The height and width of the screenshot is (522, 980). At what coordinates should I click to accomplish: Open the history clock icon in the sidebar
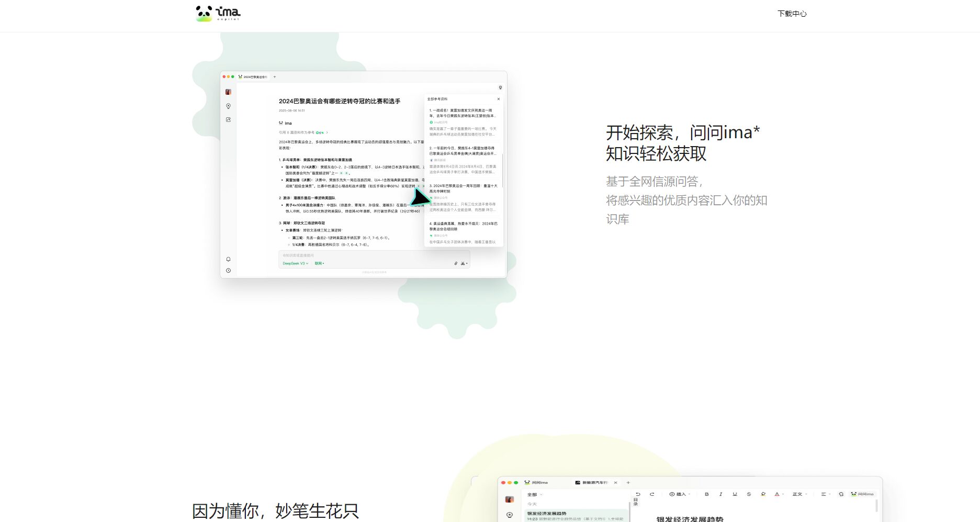click(x=228, y=271)
